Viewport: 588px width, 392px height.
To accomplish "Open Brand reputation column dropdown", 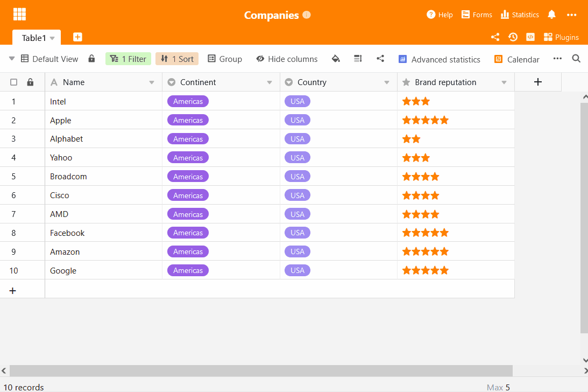I will pyautogui.click(x=504, y=82).
